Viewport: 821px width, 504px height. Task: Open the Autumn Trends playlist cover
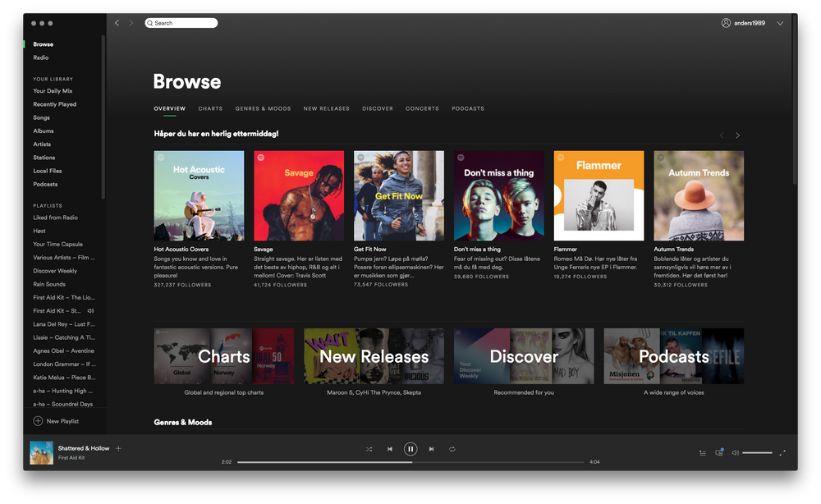pyautogui.click(x=699, y=195)
